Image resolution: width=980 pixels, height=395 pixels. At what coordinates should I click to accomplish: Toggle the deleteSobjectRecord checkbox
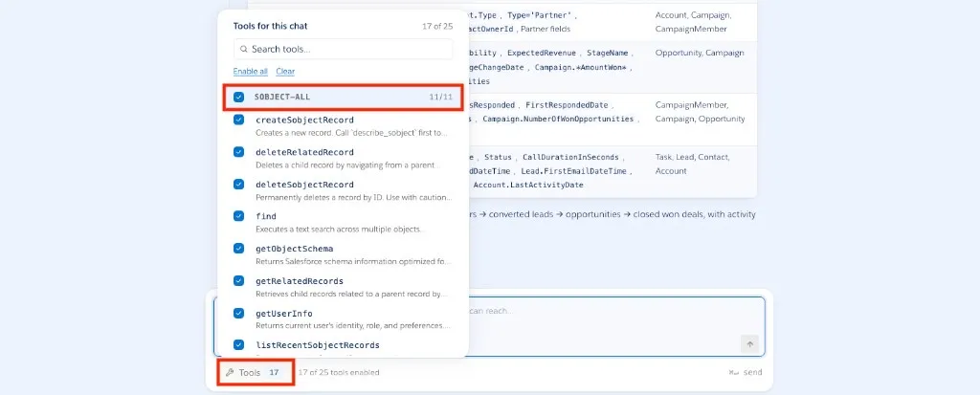point(238,184)
